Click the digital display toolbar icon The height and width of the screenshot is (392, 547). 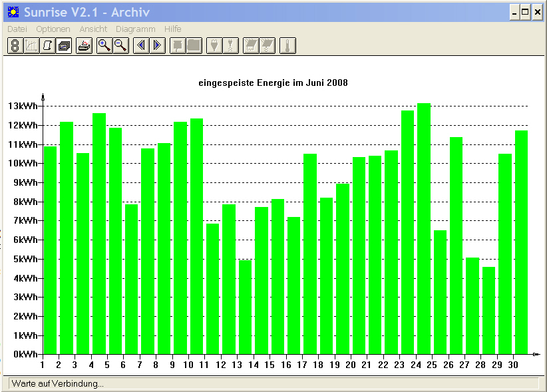pos(15,46)
